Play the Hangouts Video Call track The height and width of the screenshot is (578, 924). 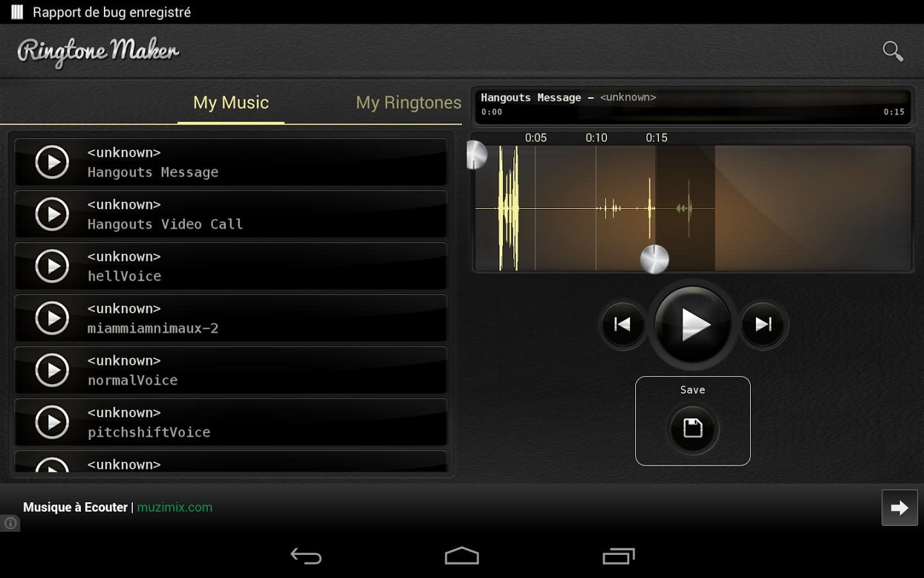(x=52, y=214)
